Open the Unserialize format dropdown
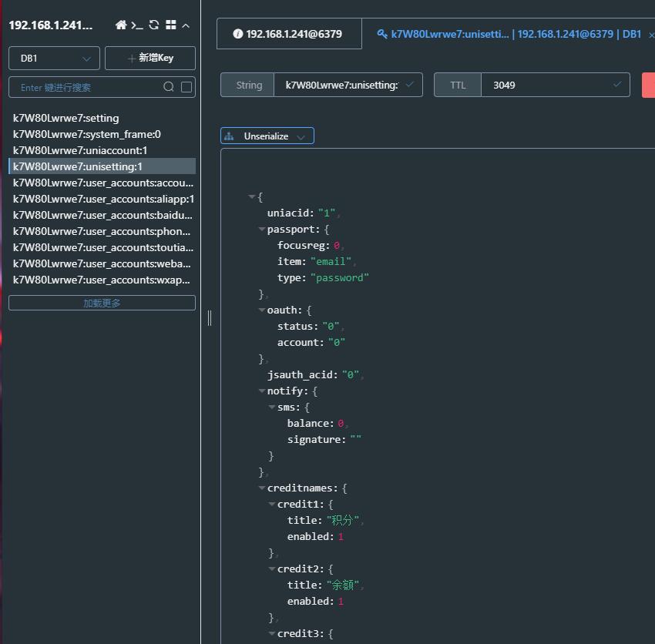The image size is (655, 644). 267,136
